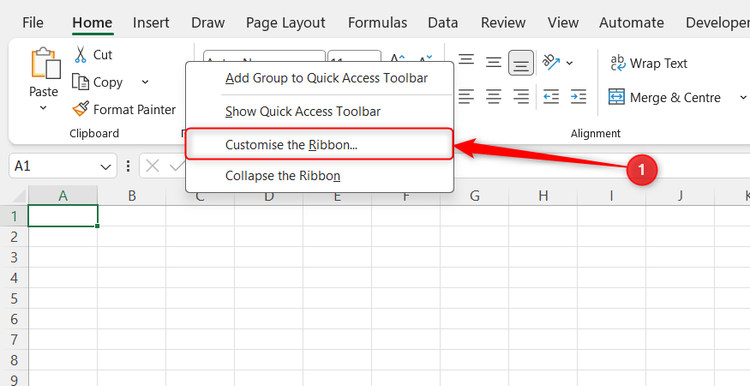This screenshot has height=386, width=750.
Task: Select row 8 header
Action: click(14, 360)
